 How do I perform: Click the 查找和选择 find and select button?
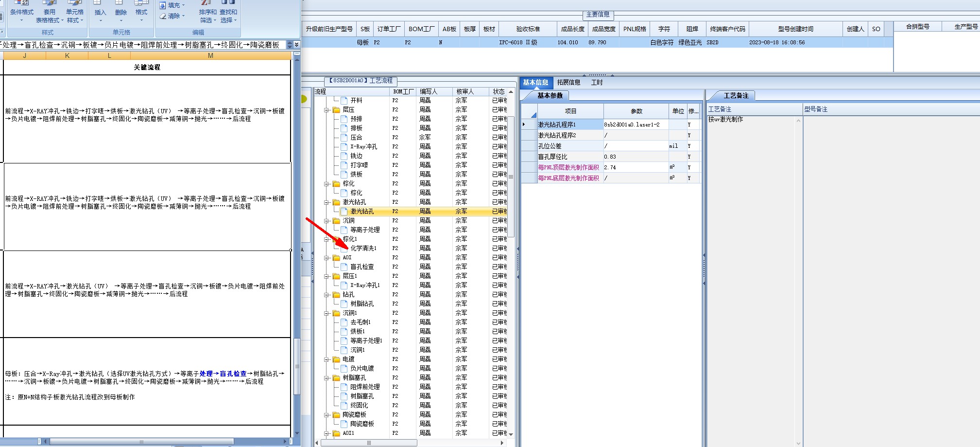[x=228, y=12]
